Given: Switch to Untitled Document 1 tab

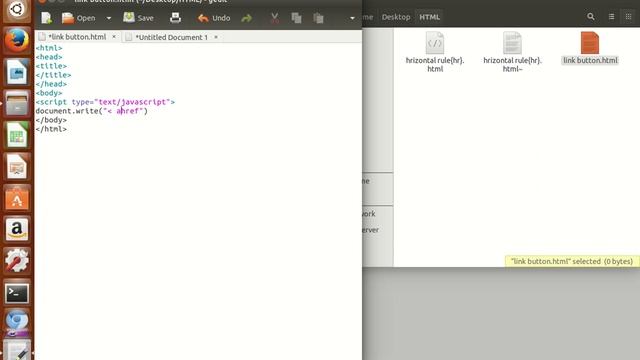Looking at the screenshot, I should [171, 37].
